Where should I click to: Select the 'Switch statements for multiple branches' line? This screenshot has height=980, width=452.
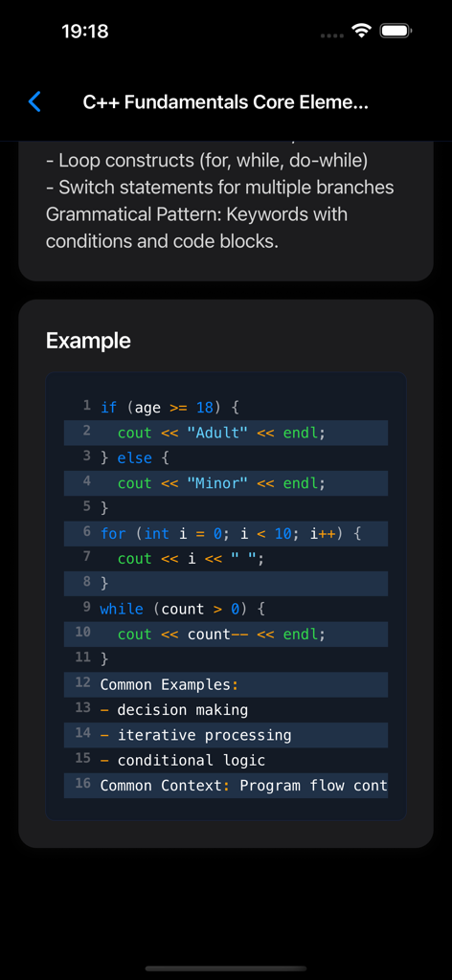[220, 188]
